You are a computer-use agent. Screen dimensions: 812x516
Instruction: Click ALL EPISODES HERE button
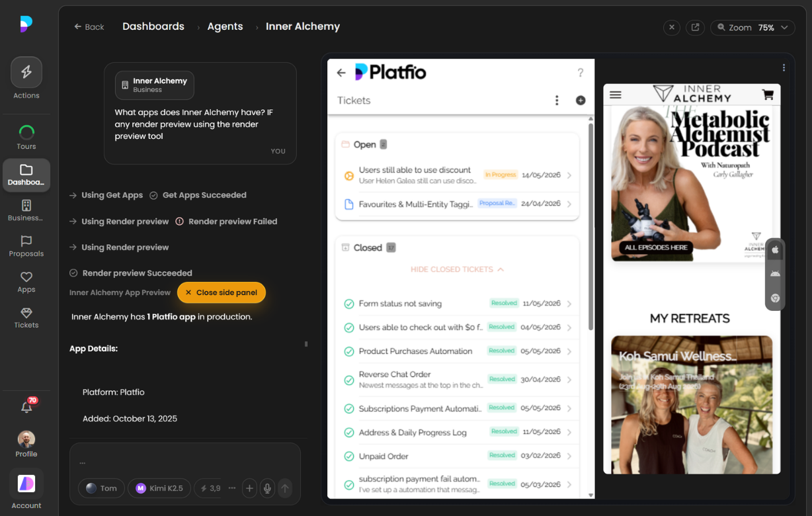click(656, 247)
